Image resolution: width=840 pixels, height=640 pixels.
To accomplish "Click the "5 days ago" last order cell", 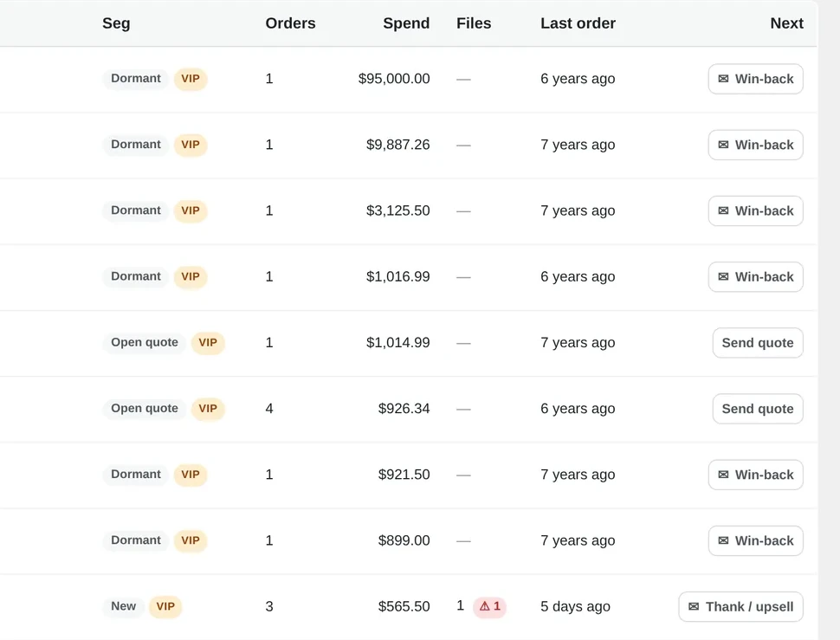I will 575,606.
